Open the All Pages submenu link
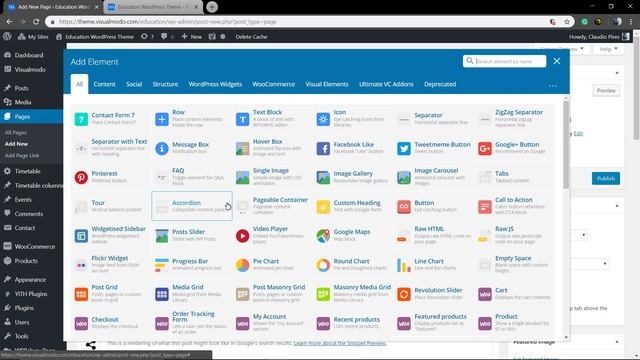Viewport: 640px width, 360px height. pyautogui.click(x=16, y=133)
